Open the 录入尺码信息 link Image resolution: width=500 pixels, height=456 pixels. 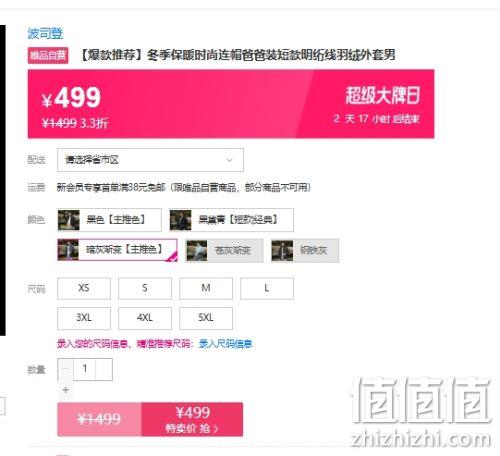226,344
